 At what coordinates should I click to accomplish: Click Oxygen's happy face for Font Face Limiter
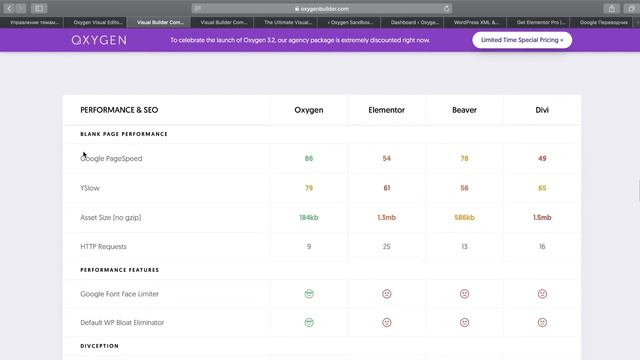pos(309,294)
